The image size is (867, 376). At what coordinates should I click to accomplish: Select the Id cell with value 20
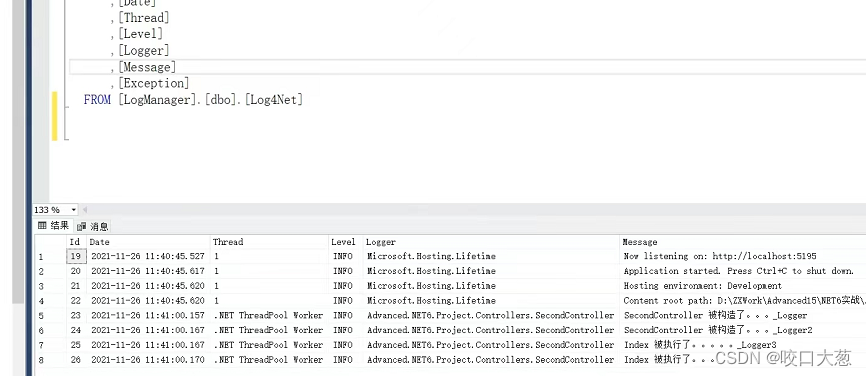76,271
